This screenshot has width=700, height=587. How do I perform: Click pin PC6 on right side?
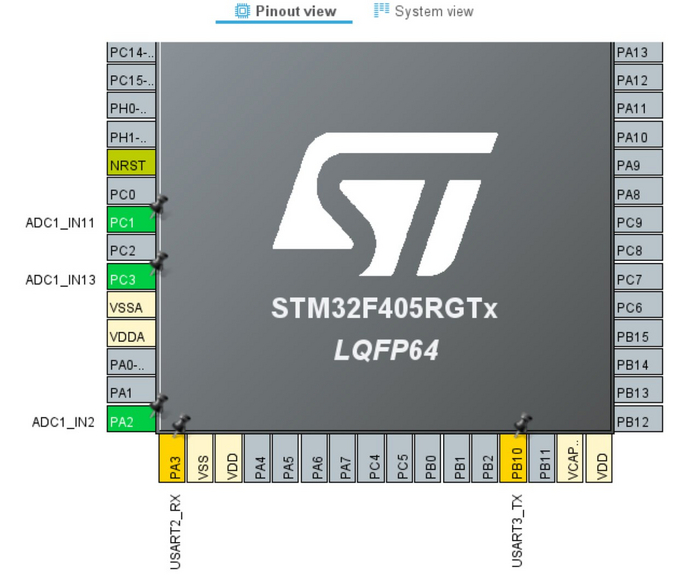[x=638, y=307]
